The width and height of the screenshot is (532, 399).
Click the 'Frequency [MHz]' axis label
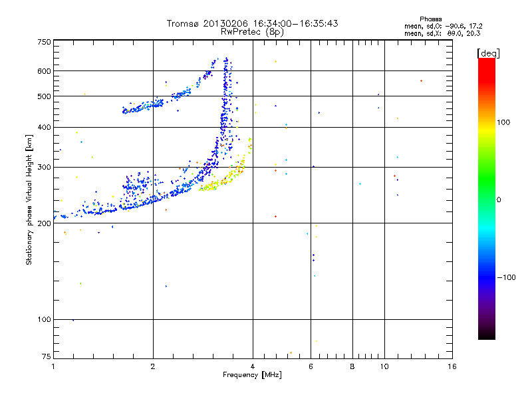point(252,375)
